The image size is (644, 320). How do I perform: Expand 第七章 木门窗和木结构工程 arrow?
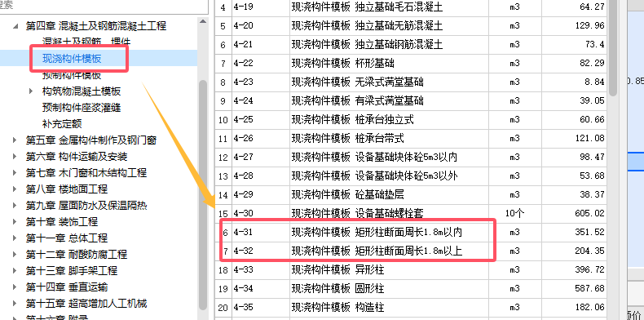click(15, 173)
